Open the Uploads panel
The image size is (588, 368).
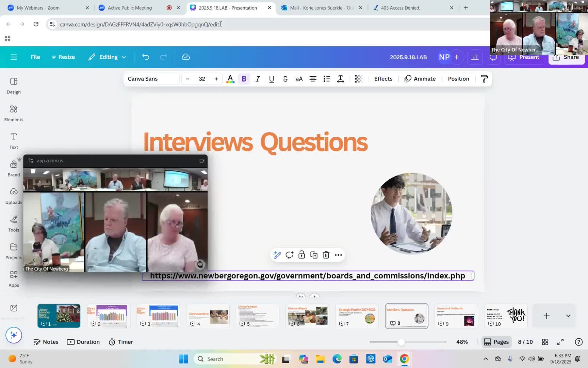tap(14, 196)
